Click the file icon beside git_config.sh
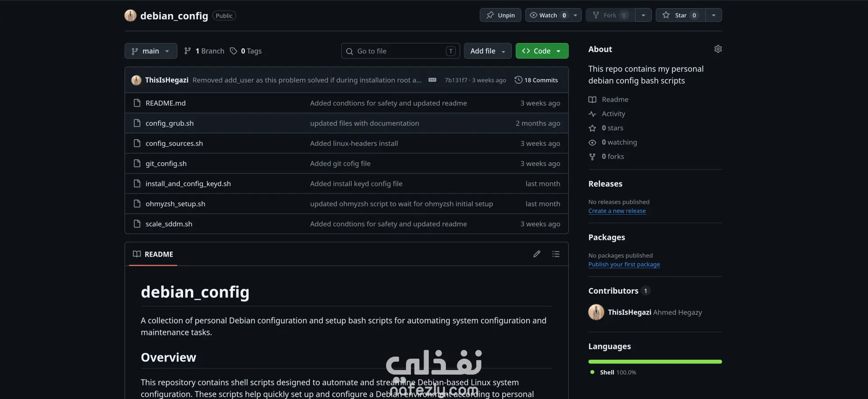The width and height of the screenshot is (868, 399). tap(137, 164)
